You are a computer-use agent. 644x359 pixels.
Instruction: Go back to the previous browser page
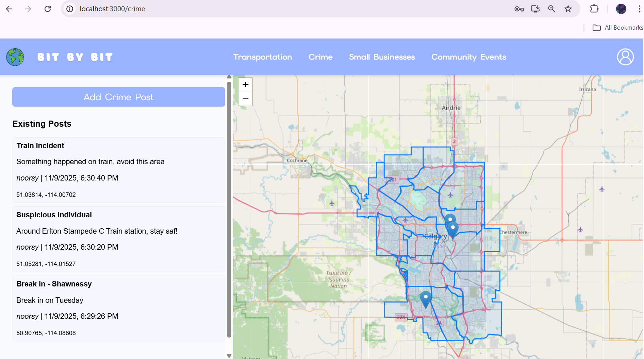(9, 9)
